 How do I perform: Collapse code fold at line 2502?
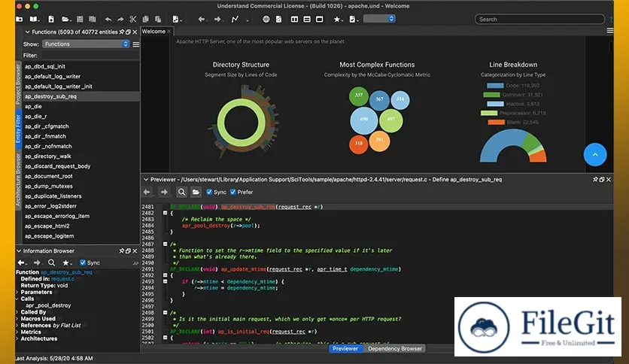click(165, 338)
